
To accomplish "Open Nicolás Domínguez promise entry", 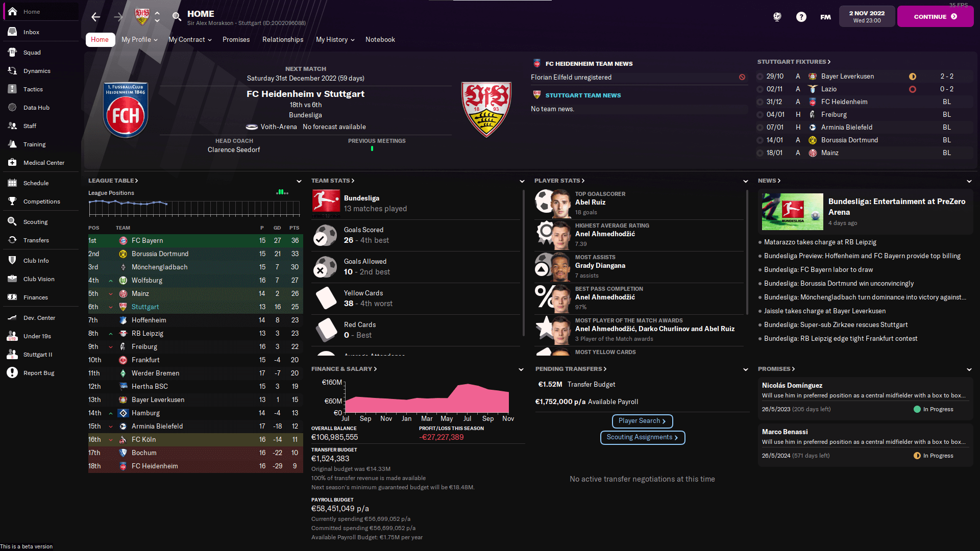I will 865,398.
